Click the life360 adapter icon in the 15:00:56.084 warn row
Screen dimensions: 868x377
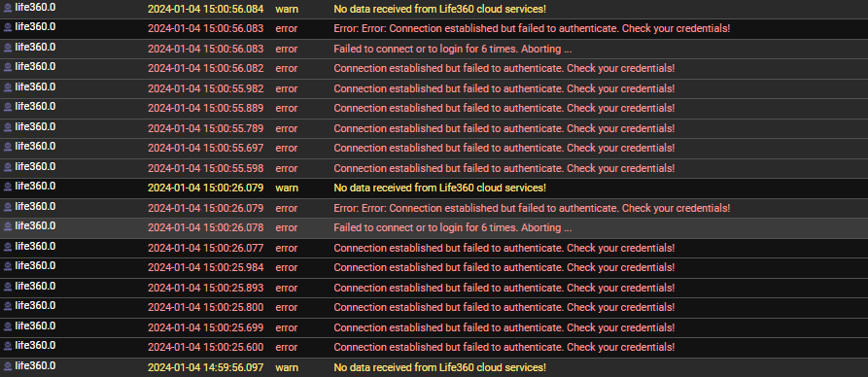pyautogui.click(x=8, y=9)
